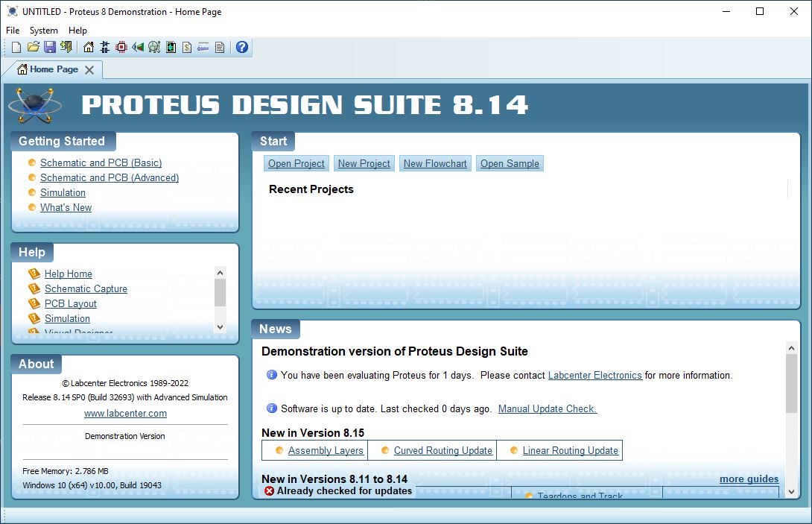812x524 pixels.
Task: Open the Assembly Layers guide
Action: pyautogui.click(x=326, y=451)
